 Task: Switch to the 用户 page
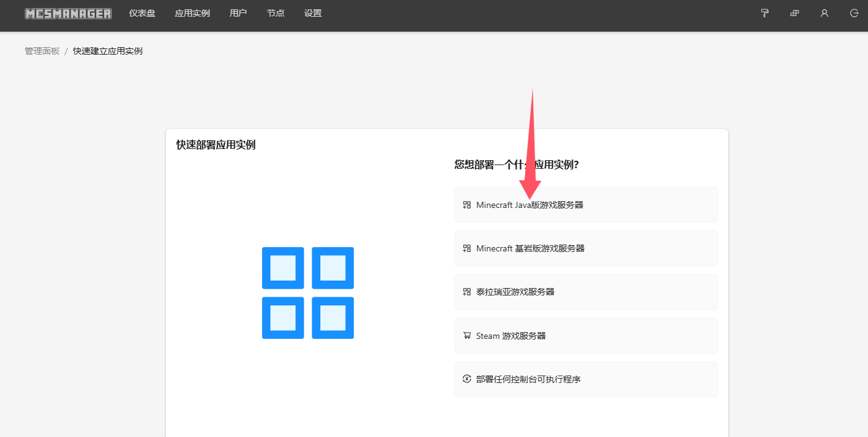coord(238,13)
